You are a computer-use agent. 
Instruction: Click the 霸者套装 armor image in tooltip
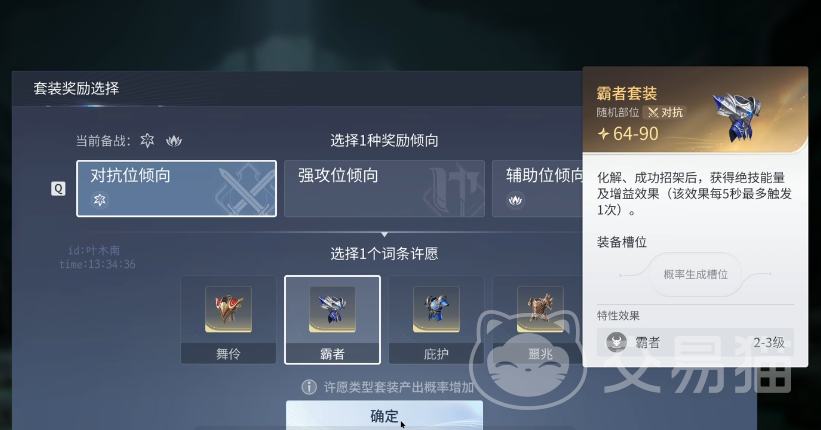[x=738, y=117]
